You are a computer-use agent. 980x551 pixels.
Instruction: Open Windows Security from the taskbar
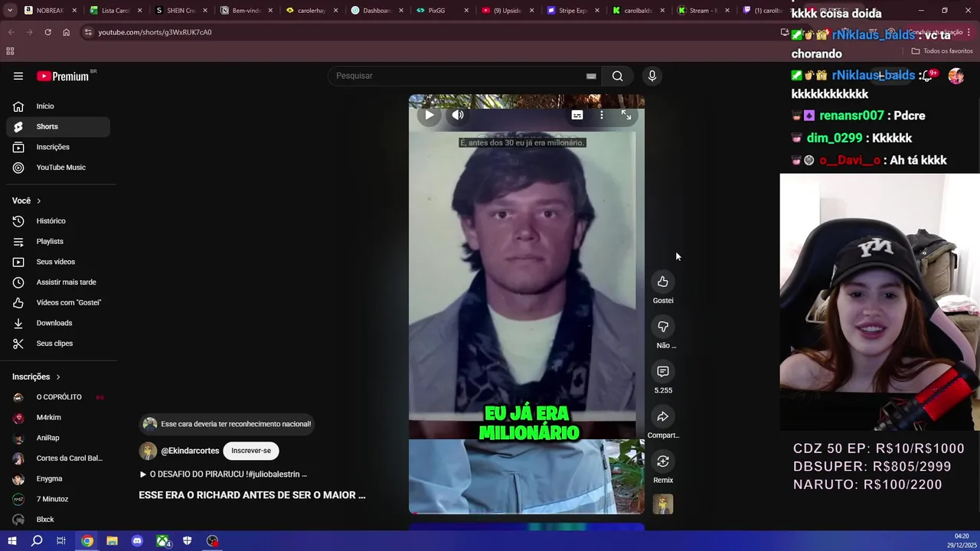coord(187,541)
